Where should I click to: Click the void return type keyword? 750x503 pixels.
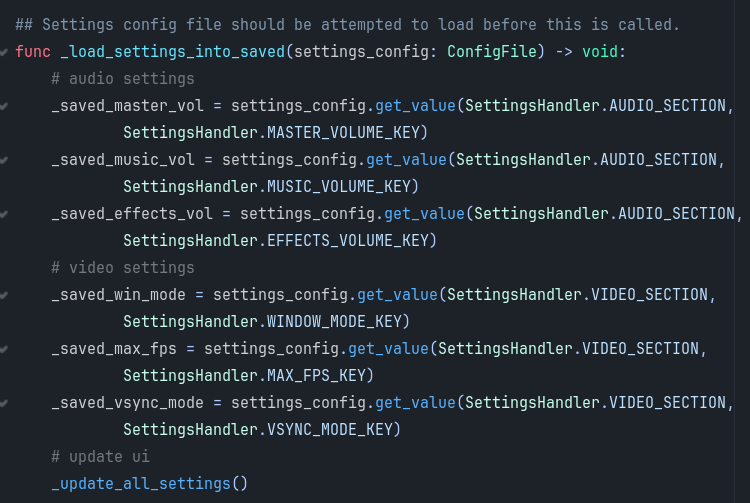pyautogui.click(x=600, y=52)
